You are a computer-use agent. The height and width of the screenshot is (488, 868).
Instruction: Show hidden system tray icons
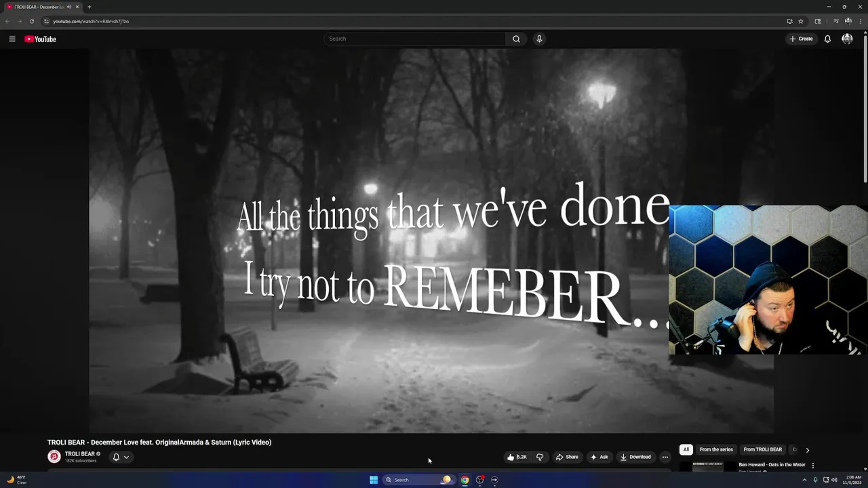click(x=804, y=480)
